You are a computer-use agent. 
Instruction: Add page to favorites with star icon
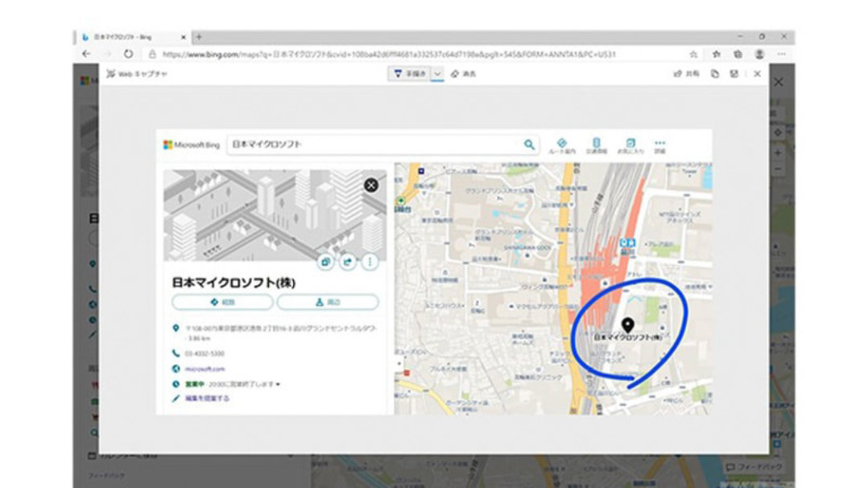(x=693, y=54)
